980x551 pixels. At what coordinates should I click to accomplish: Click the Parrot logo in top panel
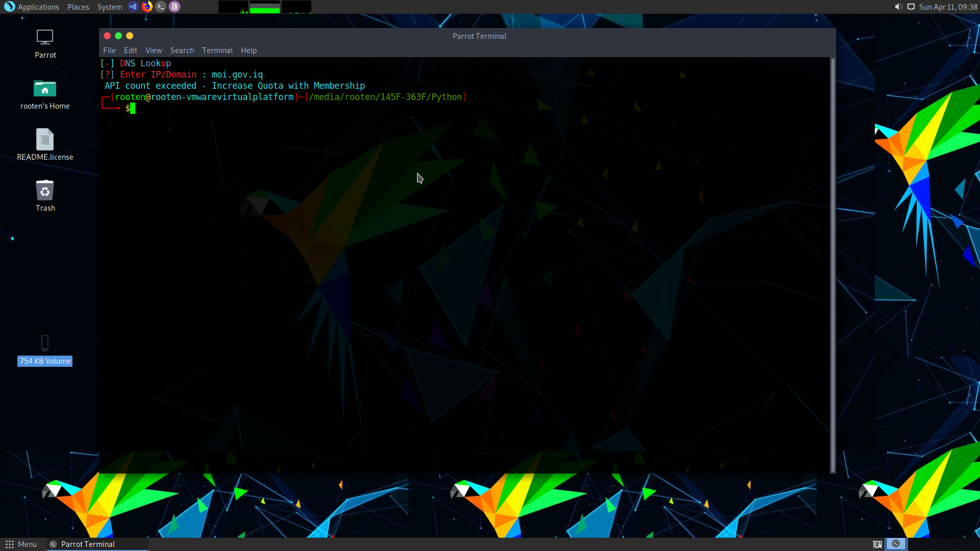(9, 7)
